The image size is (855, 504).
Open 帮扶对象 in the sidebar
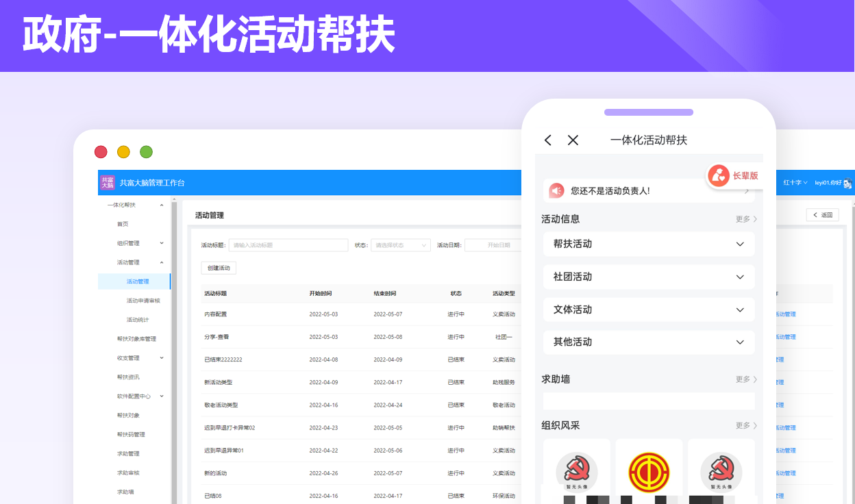(x=128, y=416)
